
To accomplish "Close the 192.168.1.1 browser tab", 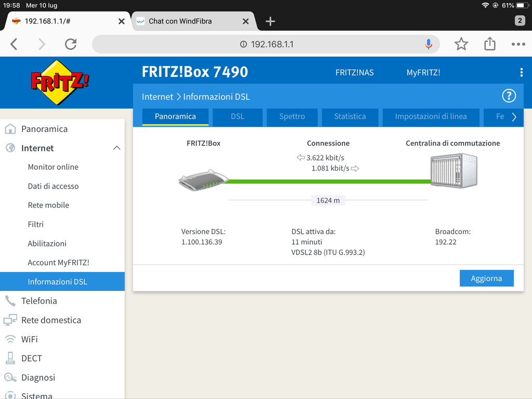I will click(x=122, y=21).
